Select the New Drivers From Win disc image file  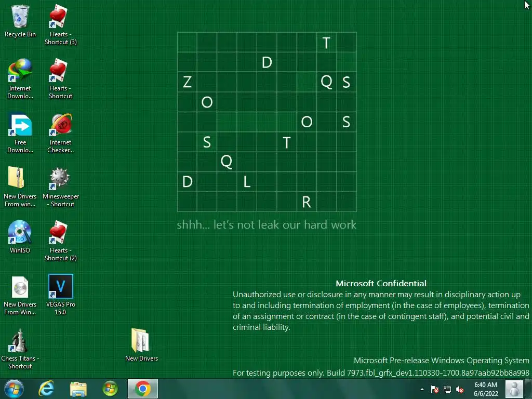coord(20,295)
